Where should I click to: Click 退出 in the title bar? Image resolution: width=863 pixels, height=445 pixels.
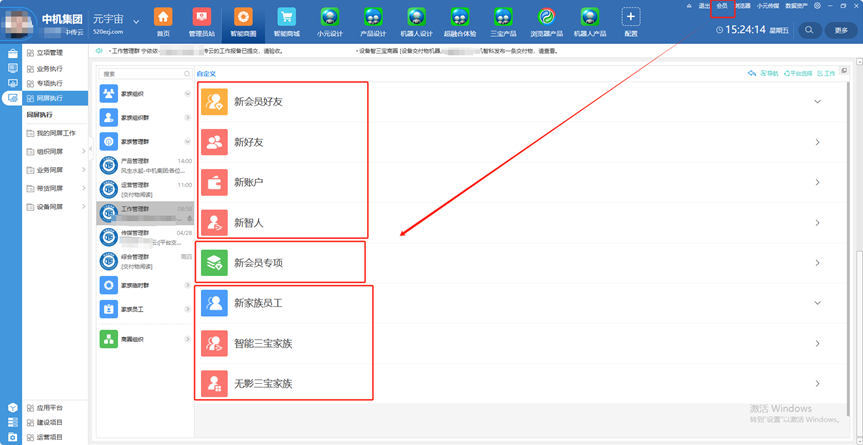pos(704,6)
